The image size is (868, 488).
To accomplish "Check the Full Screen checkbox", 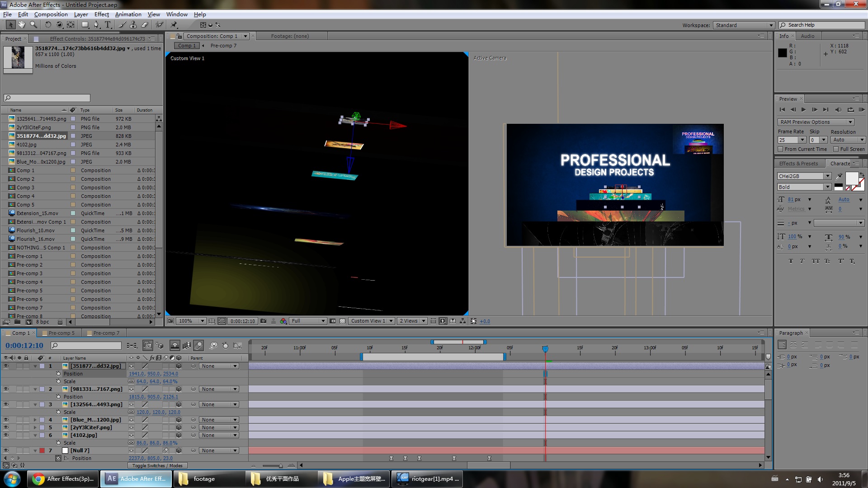I will coord(836,149).
